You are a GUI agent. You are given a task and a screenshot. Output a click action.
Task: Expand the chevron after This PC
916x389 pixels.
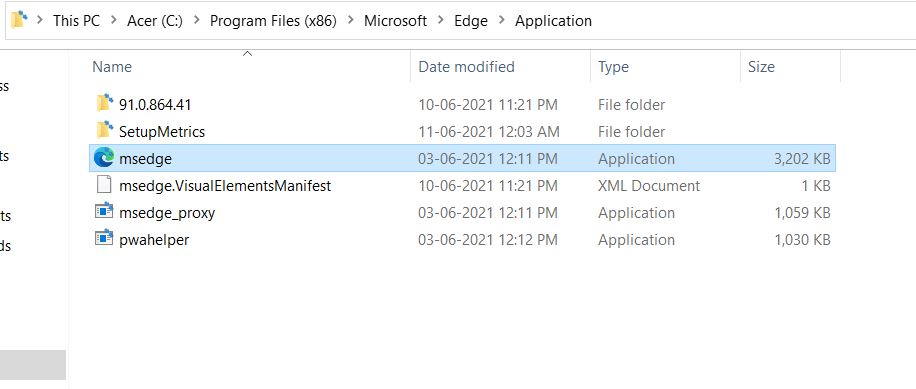pyautogui.click(x=114, y=20)
